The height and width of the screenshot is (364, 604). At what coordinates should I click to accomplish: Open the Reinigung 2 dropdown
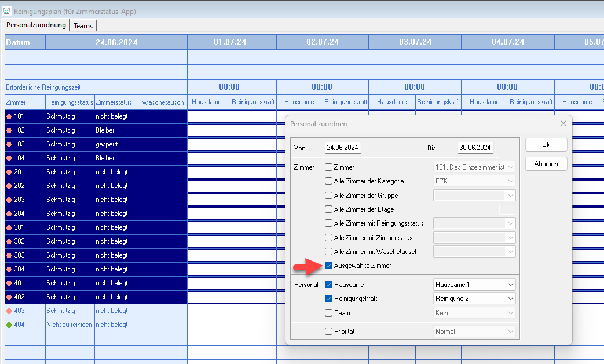[474, 299]
